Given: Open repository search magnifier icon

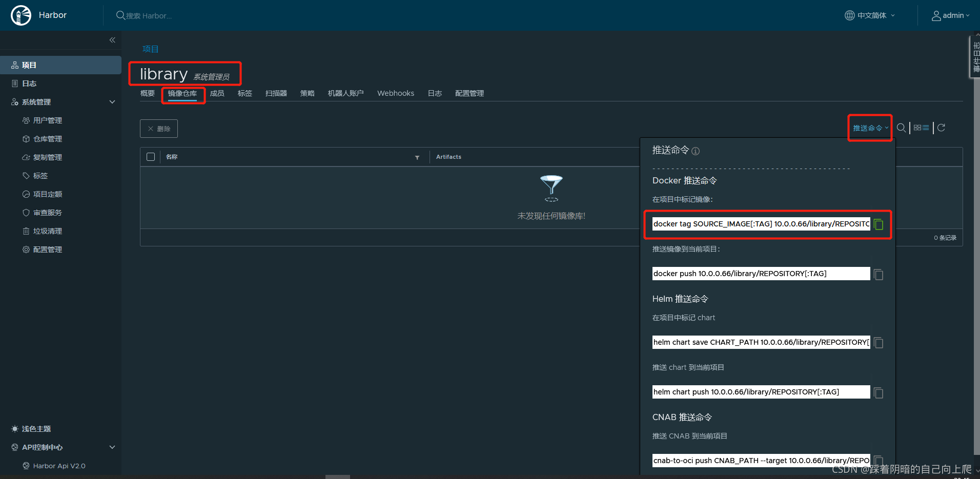Looking at the screenshot, I should [x=901, y=128].
